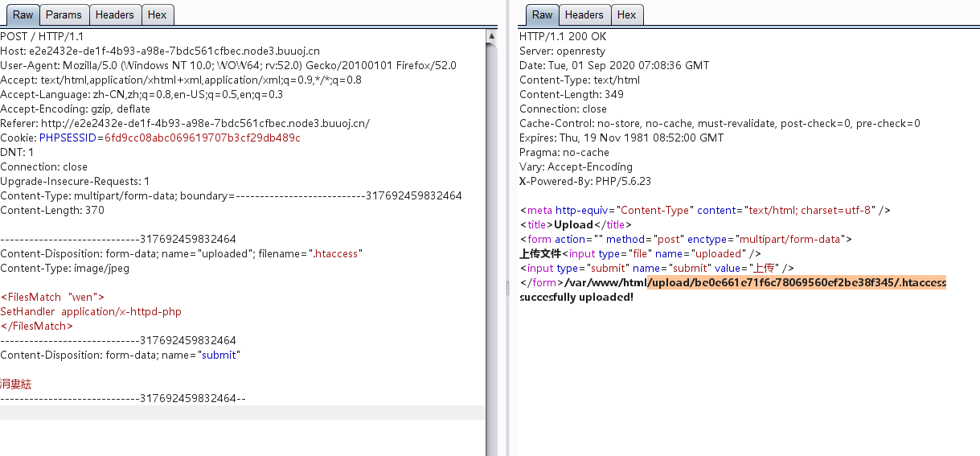Click the '<title>Upload</title>' line
980x456 pixels.
click(576, 224)
